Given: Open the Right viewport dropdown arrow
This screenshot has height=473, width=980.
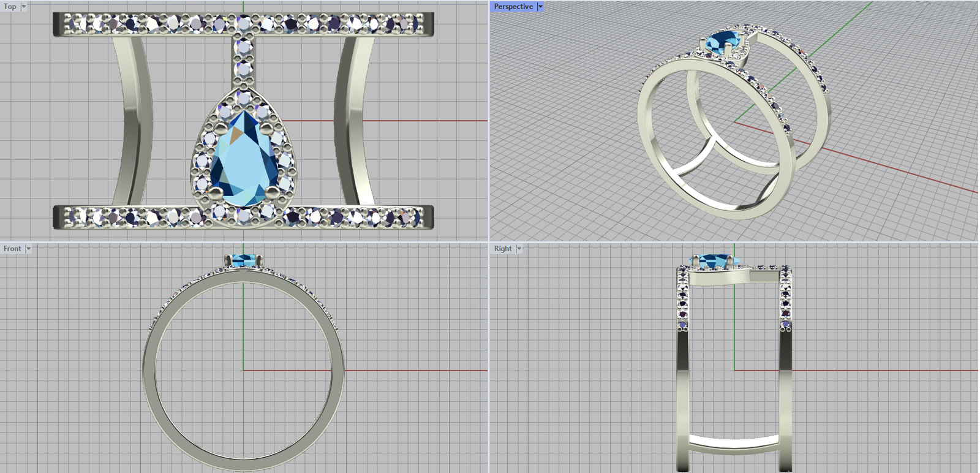Looking at the screenshot, I should click(x=519, y=249).
